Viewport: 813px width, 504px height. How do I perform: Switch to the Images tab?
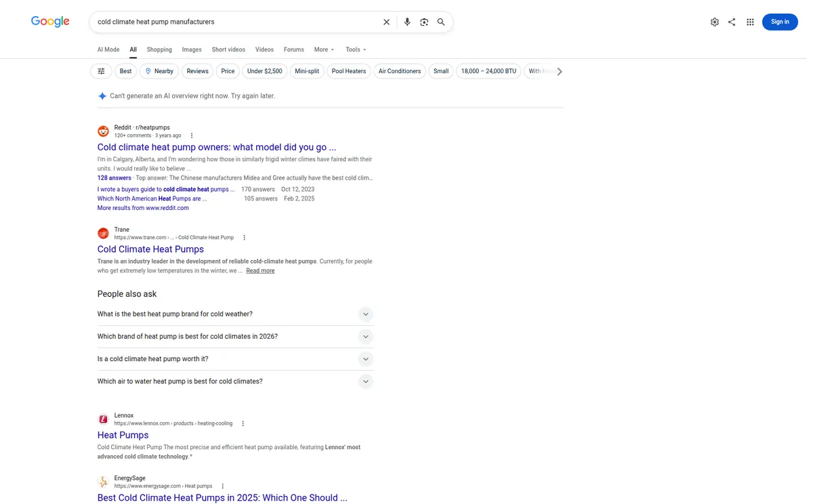[192, 49]
